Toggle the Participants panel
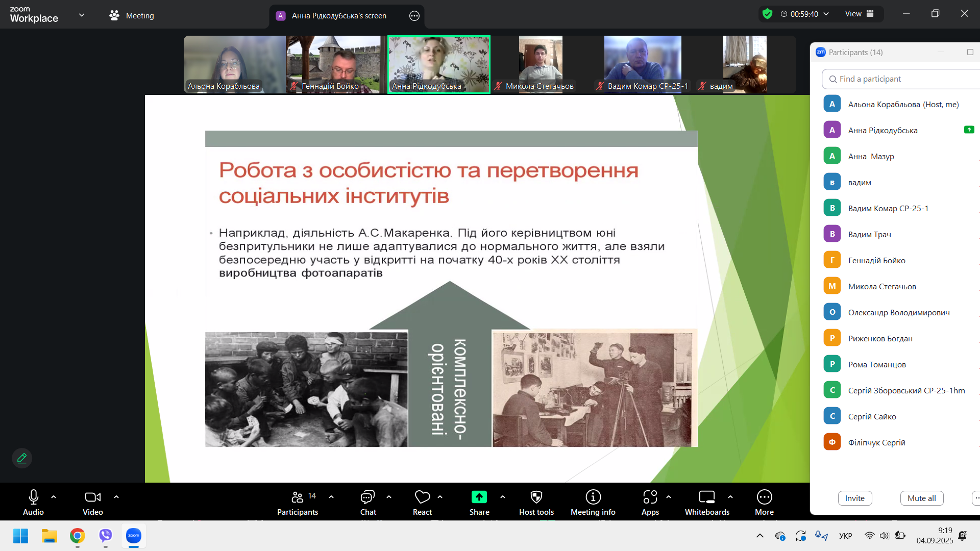 coord(298,497)
